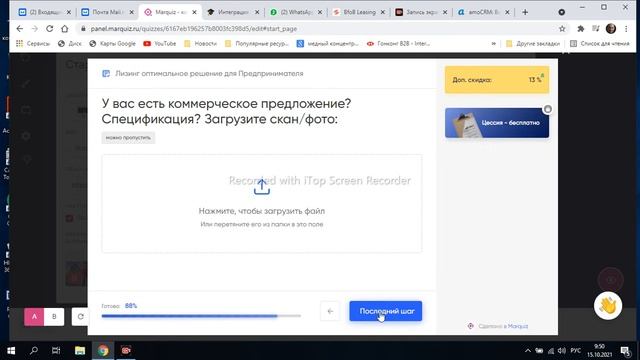Switch the 'РУС' input language
This screenshot has width=640, height=360.
coord(576,351)
